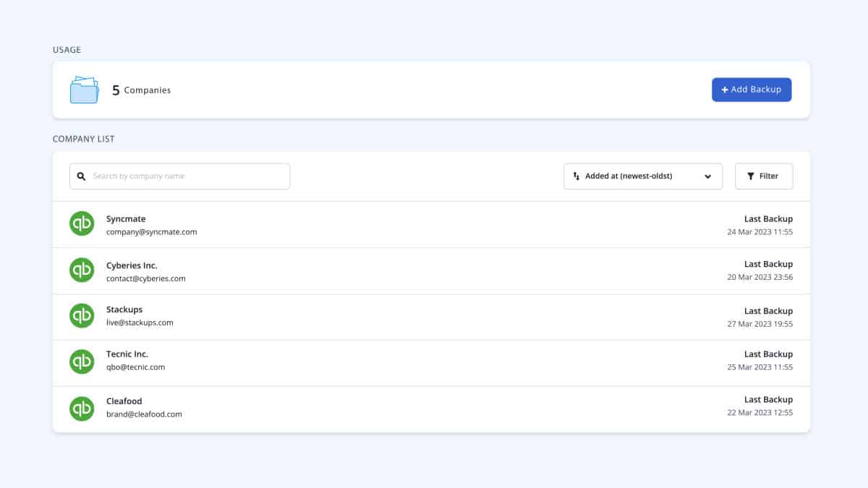
Task: Click the QuickBooks icon beside Syncmate
Action: tap(82, 224)
